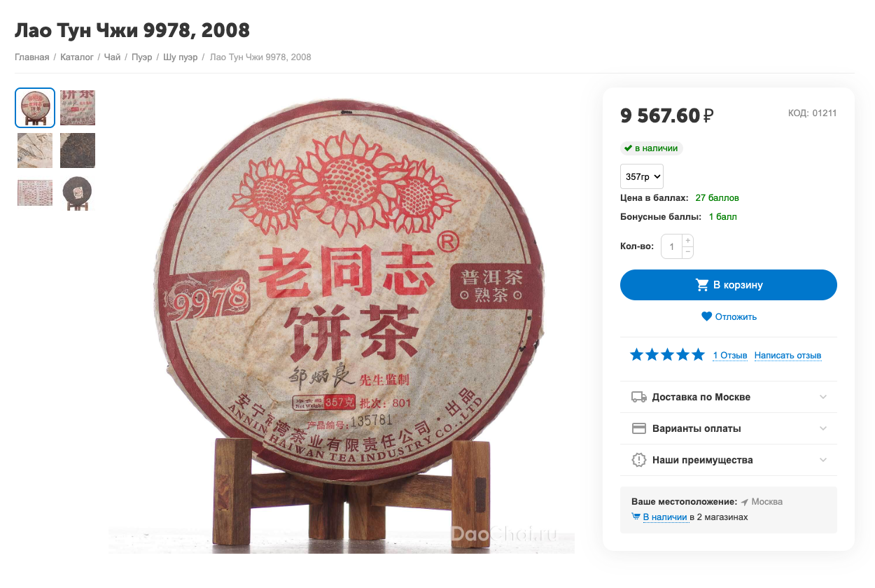Add the tea to cart with В корзину
Screen dimensions: 875x588
(729, 285)
